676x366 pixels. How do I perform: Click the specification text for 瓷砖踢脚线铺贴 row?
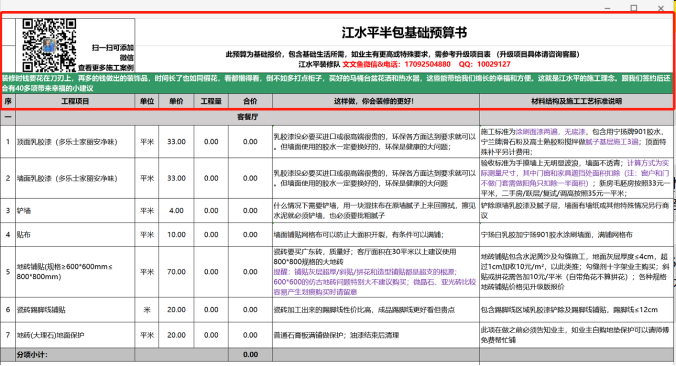coord(569,310)
